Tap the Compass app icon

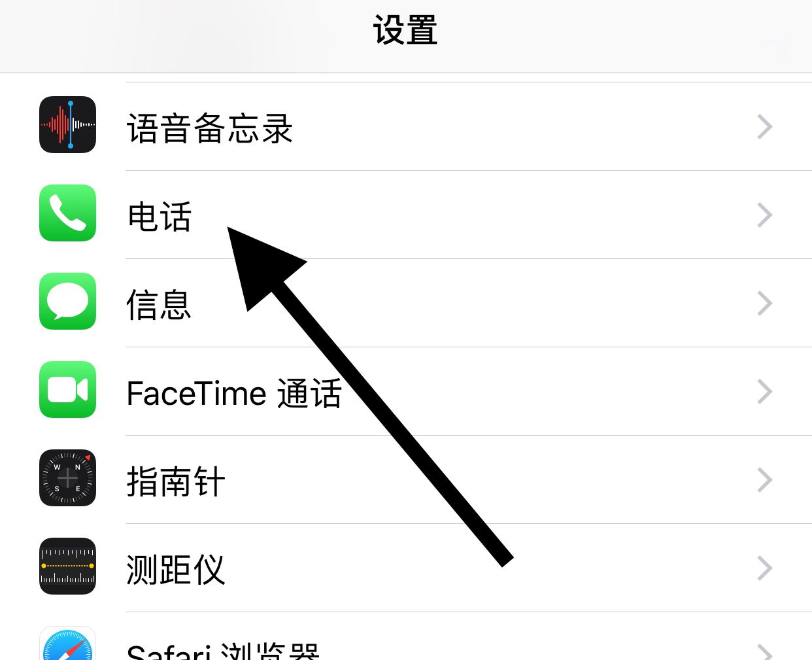(67, 478)
